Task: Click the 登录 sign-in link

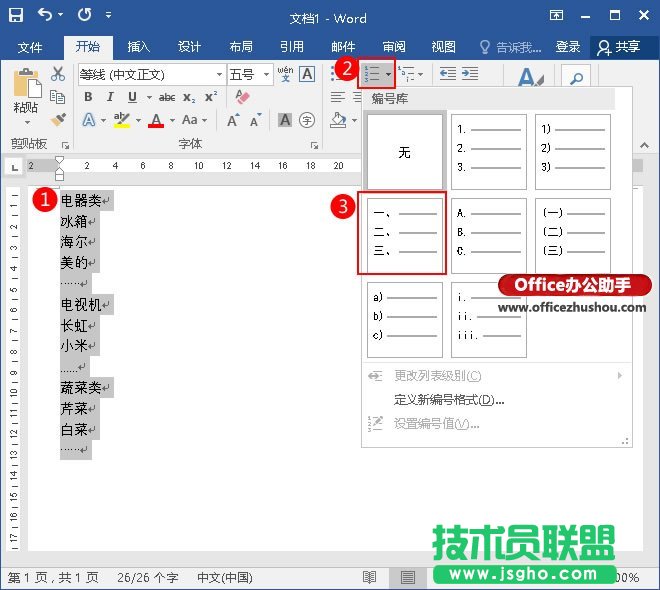Action: pos(568,46)
